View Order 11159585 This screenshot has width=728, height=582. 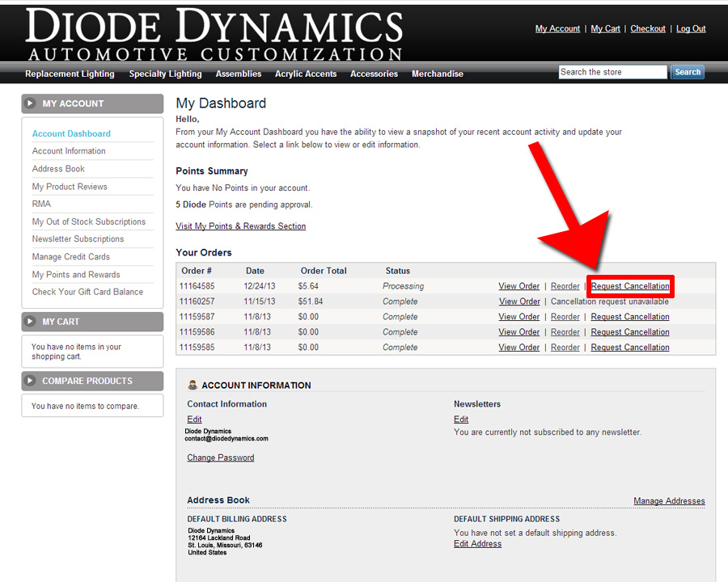tap(518, 347)
